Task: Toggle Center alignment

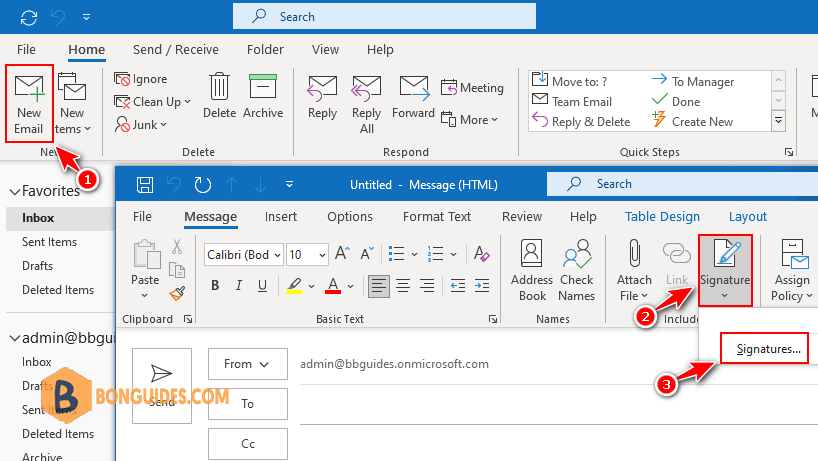Action: click(x=403, y=286)
